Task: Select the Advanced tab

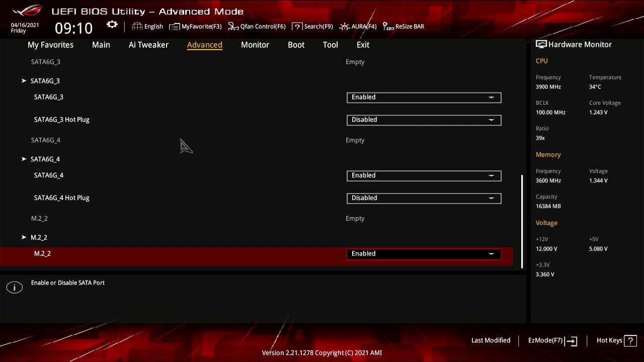Action: pyautogui.click(x=205, y=45)
